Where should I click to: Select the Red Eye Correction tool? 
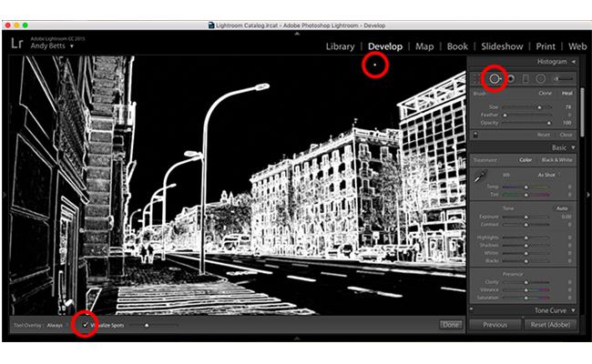pos(511,79)
